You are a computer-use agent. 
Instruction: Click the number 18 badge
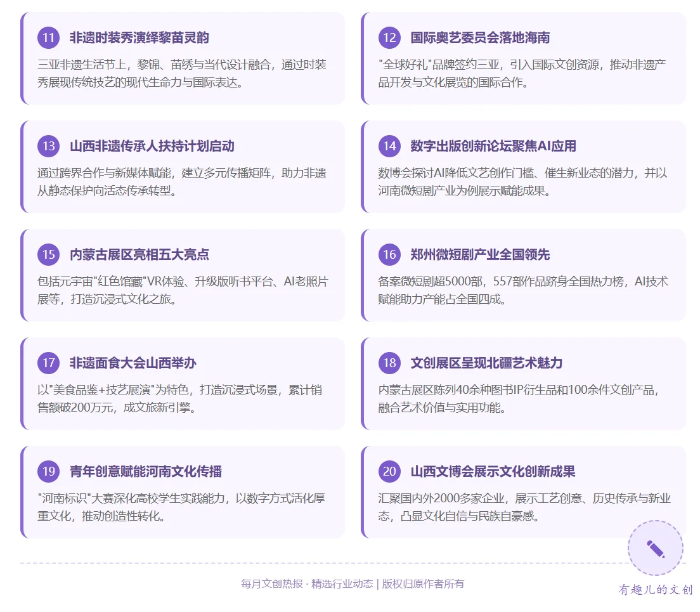389,363
